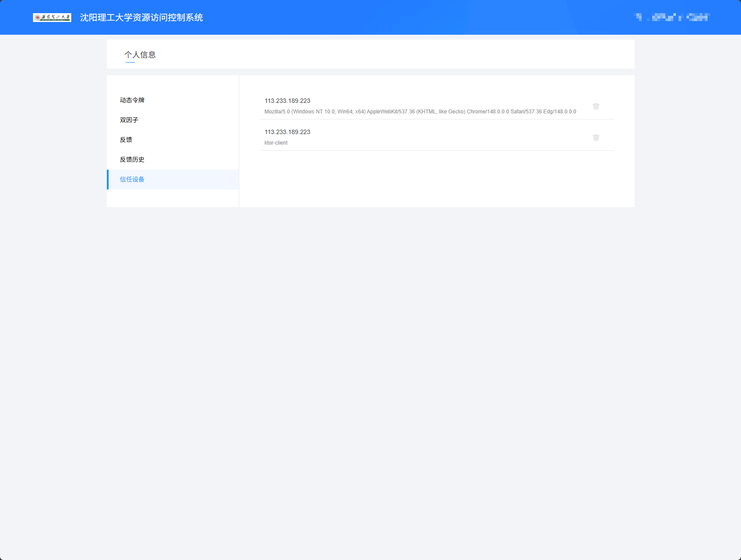Open the 双因子 section
Image resolution: width=741 pixels, height=560 pixels.
click(173, 120)
